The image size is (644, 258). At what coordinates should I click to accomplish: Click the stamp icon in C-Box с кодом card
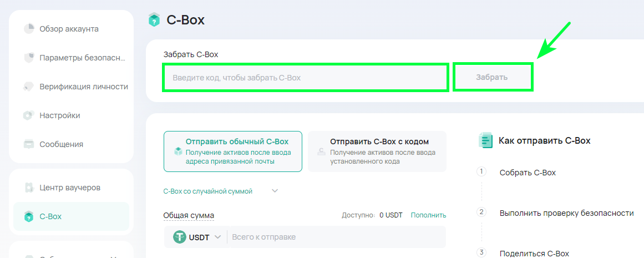(322, 151)
